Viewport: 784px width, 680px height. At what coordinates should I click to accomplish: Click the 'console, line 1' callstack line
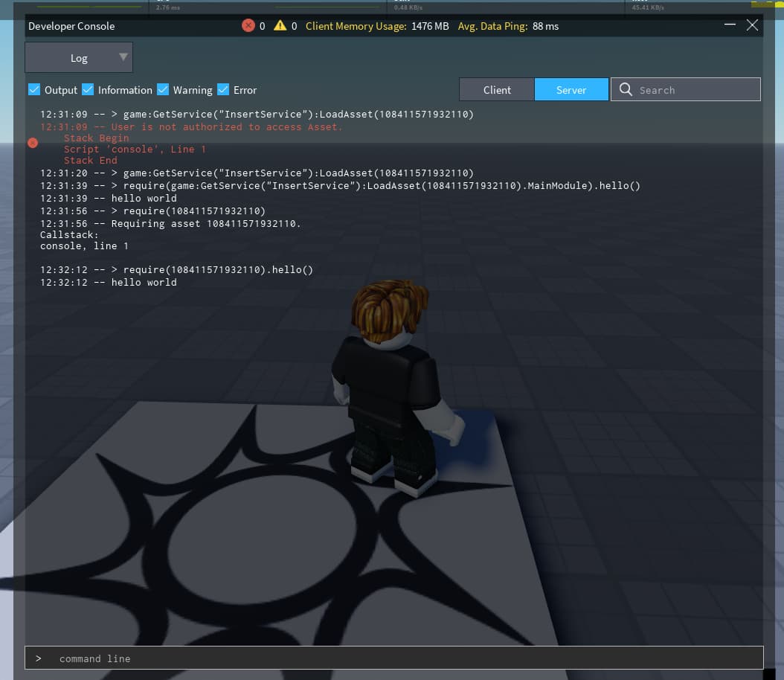coord(85,246)
